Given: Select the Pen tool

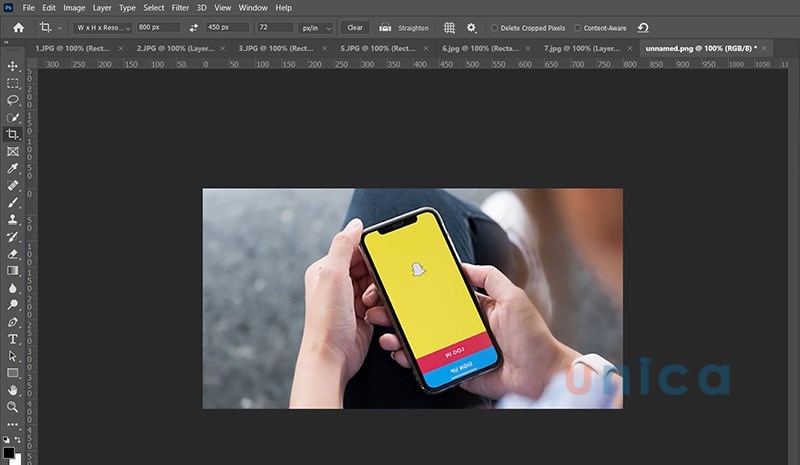Looking at the screenshot, I should tap(13, 322).
